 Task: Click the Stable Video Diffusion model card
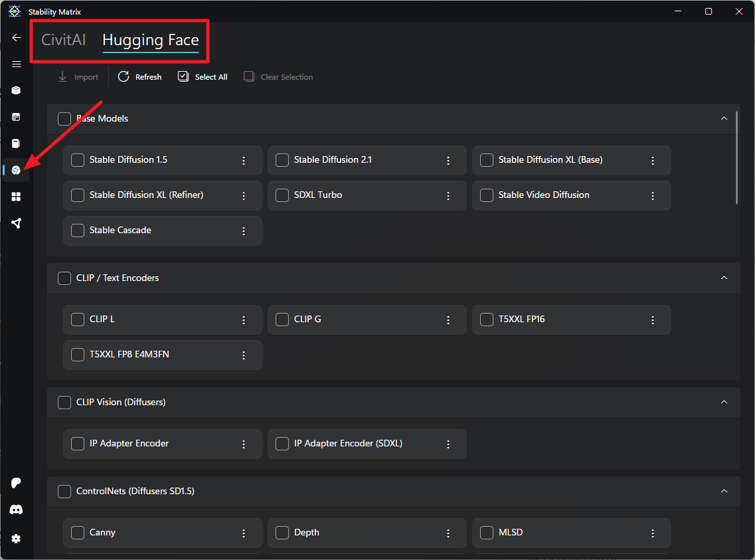coord(572,195)
